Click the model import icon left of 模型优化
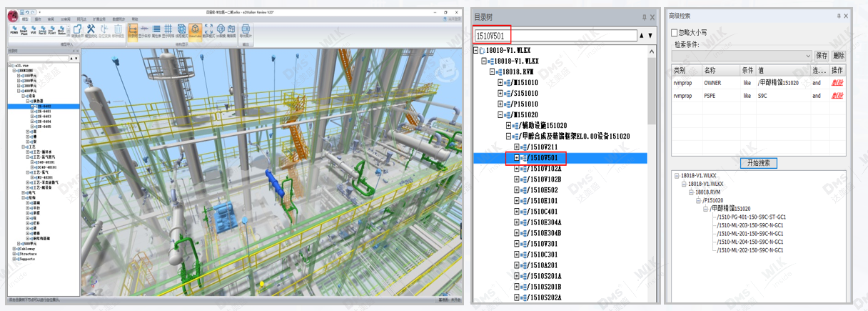868x311 pixels. [x=77, y=30]
